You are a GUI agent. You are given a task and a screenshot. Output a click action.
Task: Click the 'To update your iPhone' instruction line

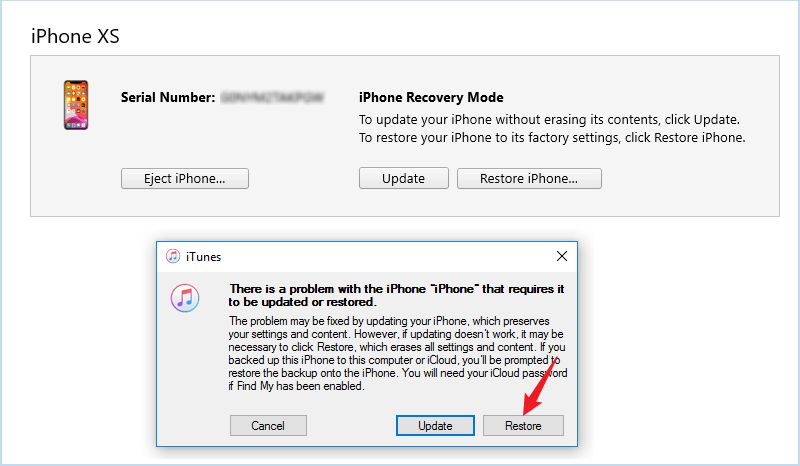(x=549, y=119)
